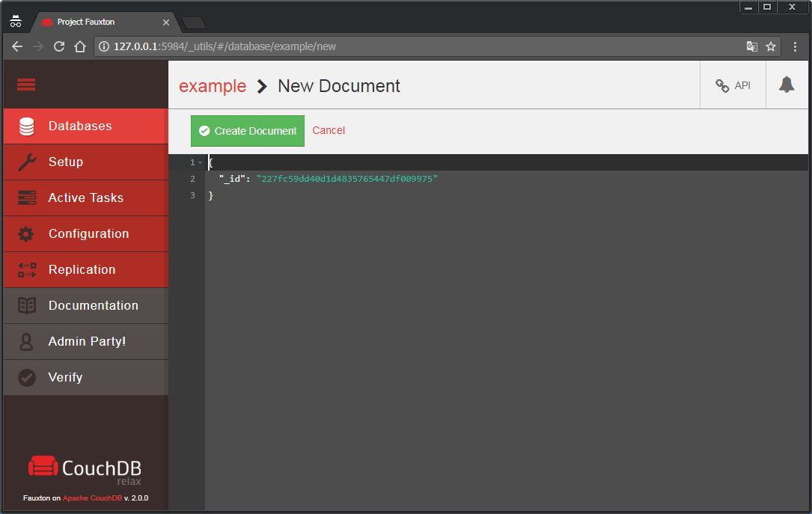The width and height of the screenshot is (812, 514).
Task: Bookmark this page with the star icon
Action: pyautogui.click(x=771, y=46)
